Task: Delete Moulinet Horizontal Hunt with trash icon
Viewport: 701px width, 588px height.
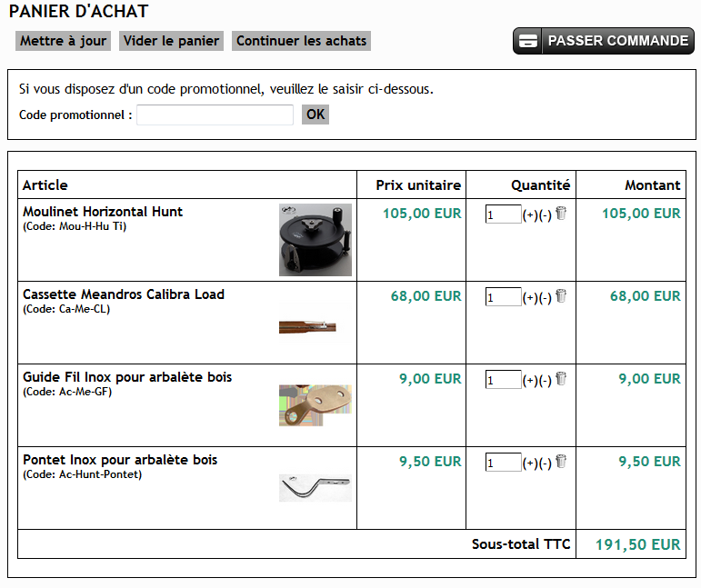Action: coord(561,213)
